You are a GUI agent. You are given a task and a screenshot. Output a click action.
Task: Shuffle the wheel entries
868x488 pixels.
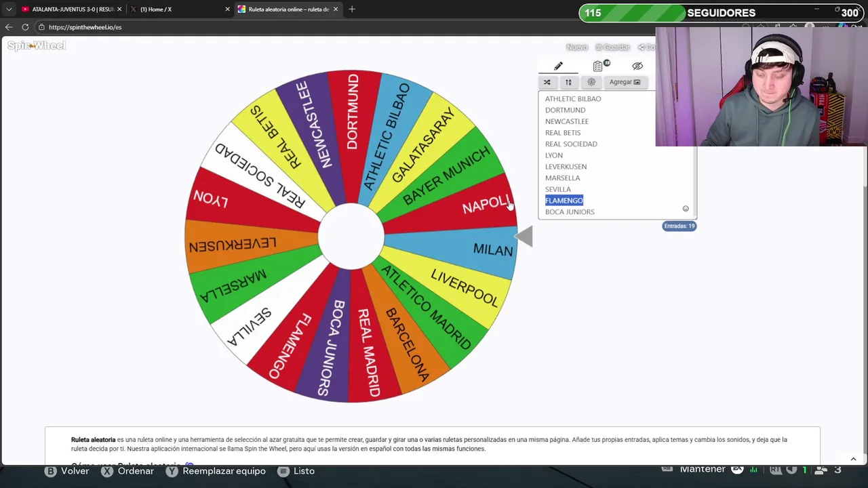(x=547, y=82)
